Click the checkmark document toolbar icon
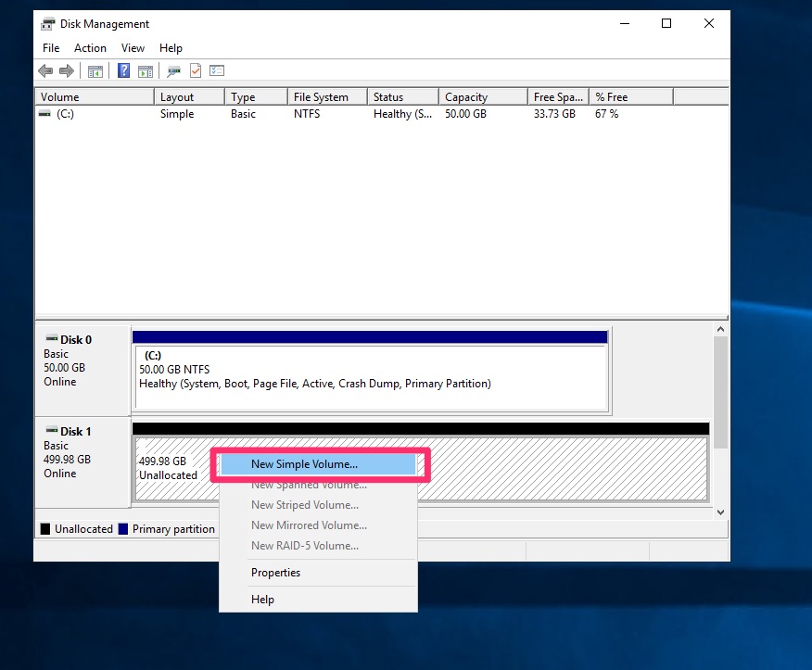The height and width of the screenshot is (670, 812). tap(196, 71)
